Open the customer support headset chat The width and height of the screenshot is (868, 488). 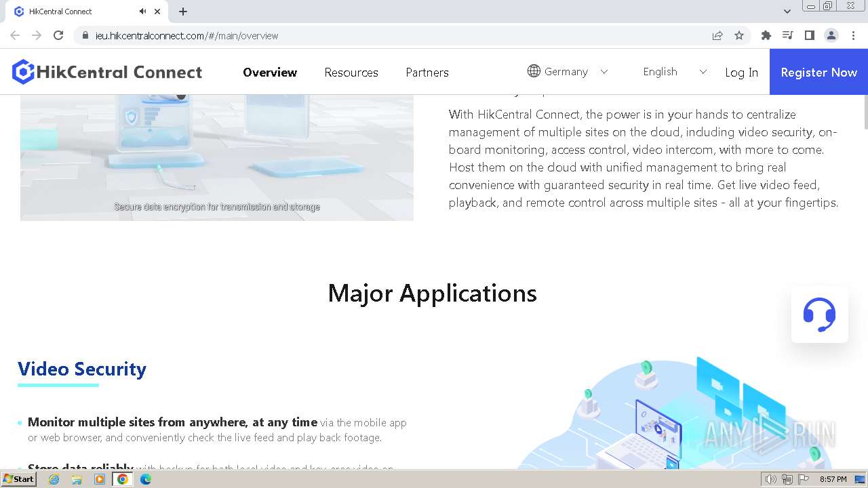tap(819, 314)
